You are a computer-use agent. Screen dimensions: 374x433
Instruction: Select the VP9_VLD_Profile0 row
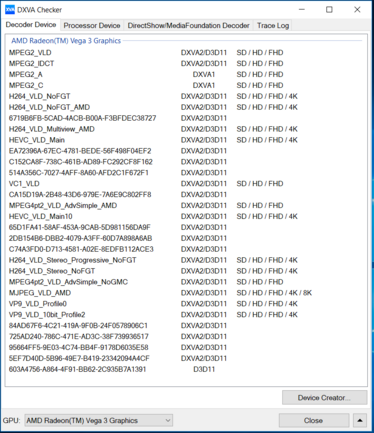[187, 304]
